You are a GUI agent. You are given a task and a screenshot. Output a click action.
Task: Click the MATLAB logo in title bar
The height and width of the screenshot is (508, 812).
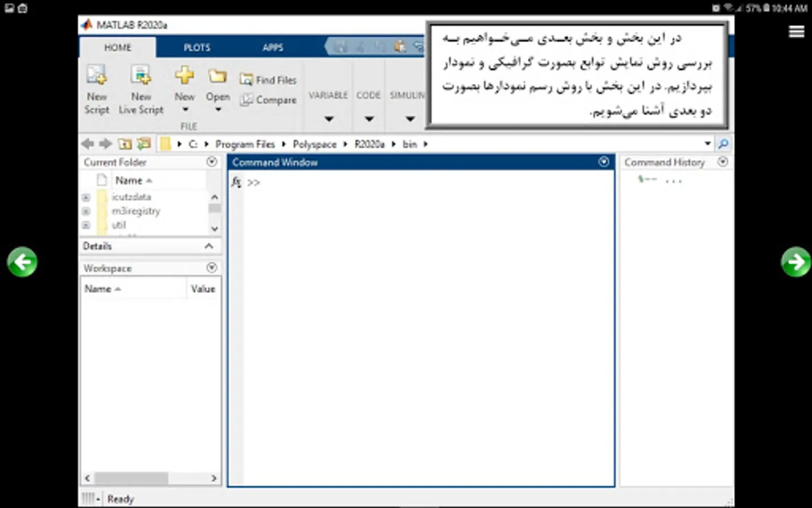(x=86, y=25)
